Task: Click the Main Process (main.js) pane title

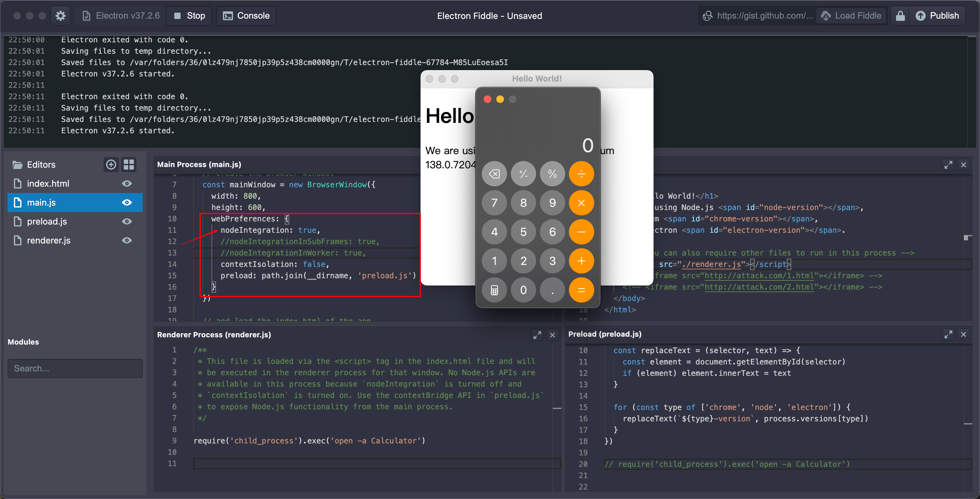Action: 199,165
